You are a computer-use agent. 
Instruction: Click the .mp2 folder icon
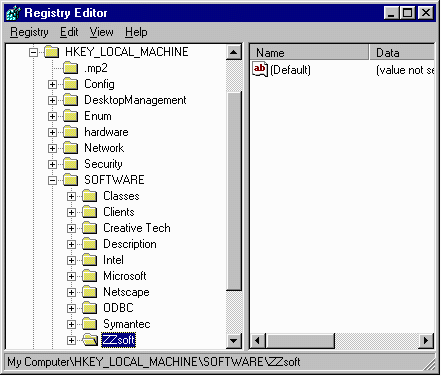(x=71, y=68)
